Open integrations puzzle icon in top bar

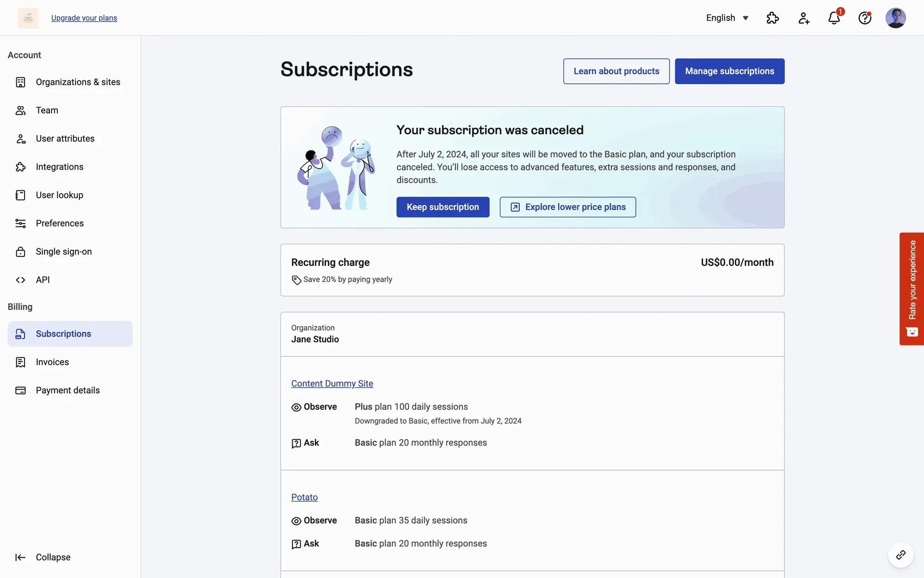772,18
